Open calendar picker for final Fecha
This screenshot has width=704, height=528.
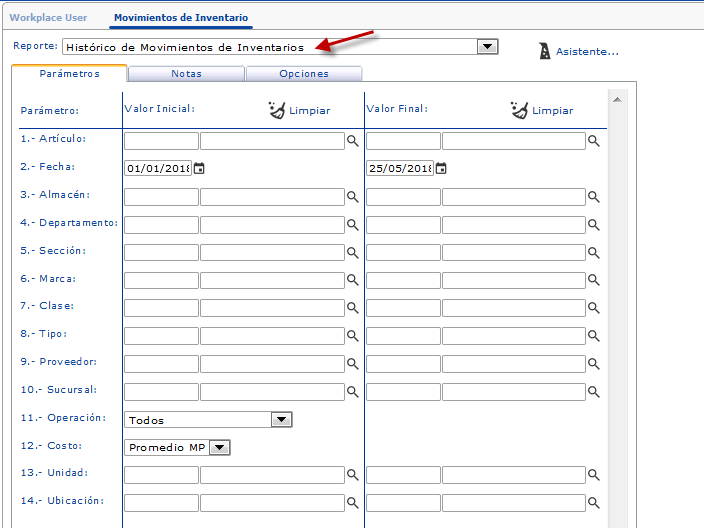tap(441, 168)
